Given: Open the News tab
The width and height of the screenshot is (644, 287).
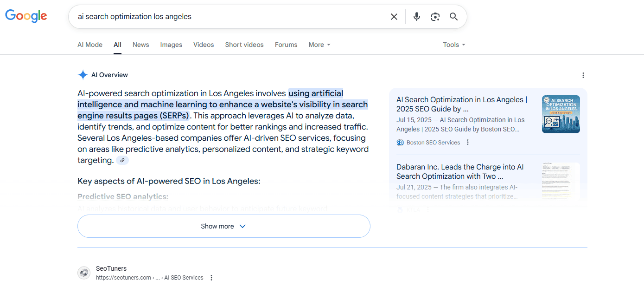Looking at the screenshot, I should (141, 45).
